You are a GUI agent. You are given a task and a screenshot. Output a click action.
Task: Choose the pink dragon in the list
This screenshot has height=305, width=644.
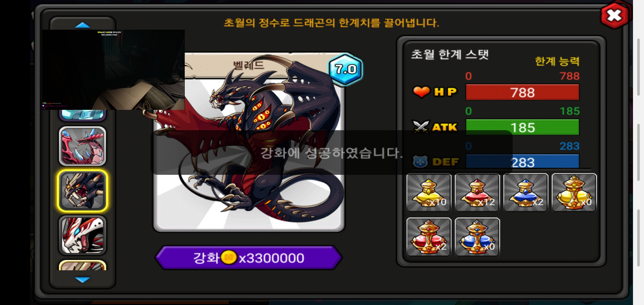[x=82, y=146]
